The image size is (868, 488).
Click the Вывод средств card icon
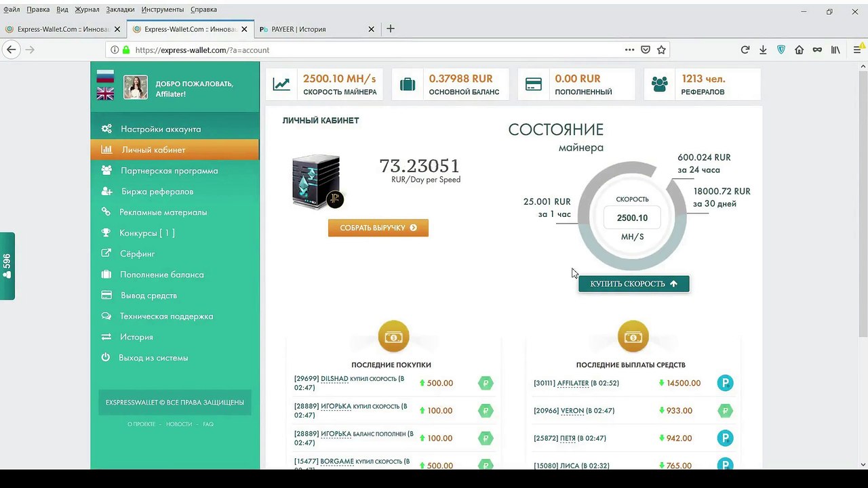click(106, 295)
